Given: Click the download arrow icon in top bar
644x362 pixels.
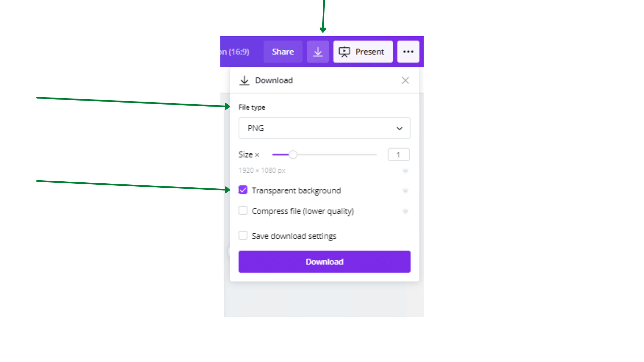Looking at the screenshot, I should click(318, 52).
